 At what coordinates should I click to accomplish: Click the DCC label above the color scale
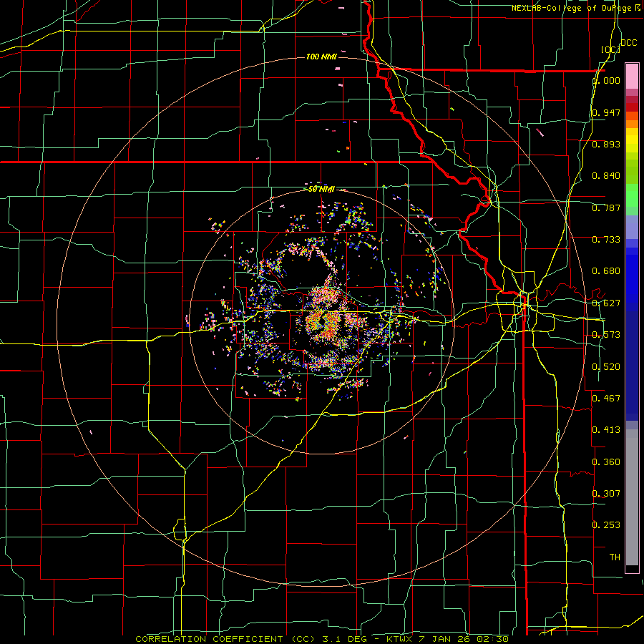pyautogui.click(x=628, y=43)
